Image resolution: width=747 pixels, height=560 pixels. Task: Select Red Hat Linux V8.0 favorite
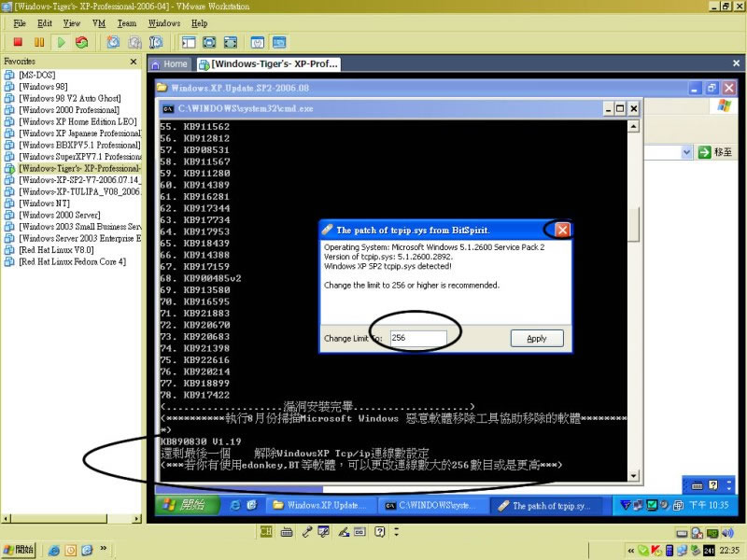tap(56, 250)
